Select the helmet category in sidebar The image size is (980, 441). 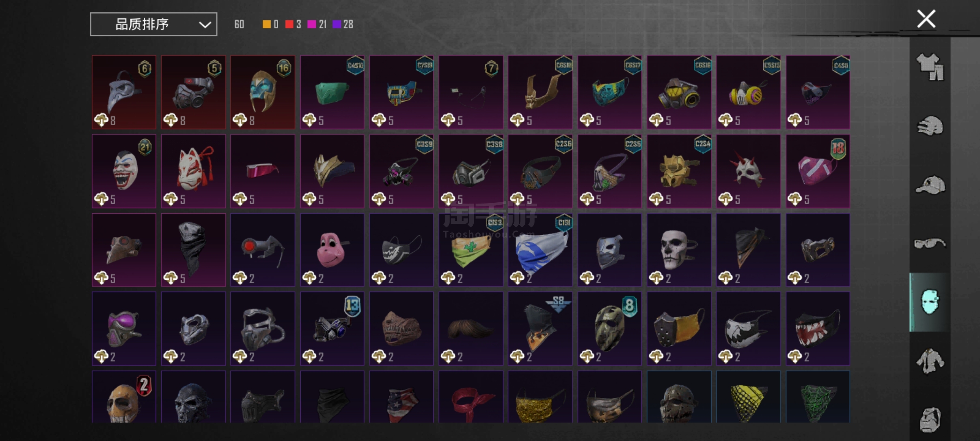(x=930, y=126)
